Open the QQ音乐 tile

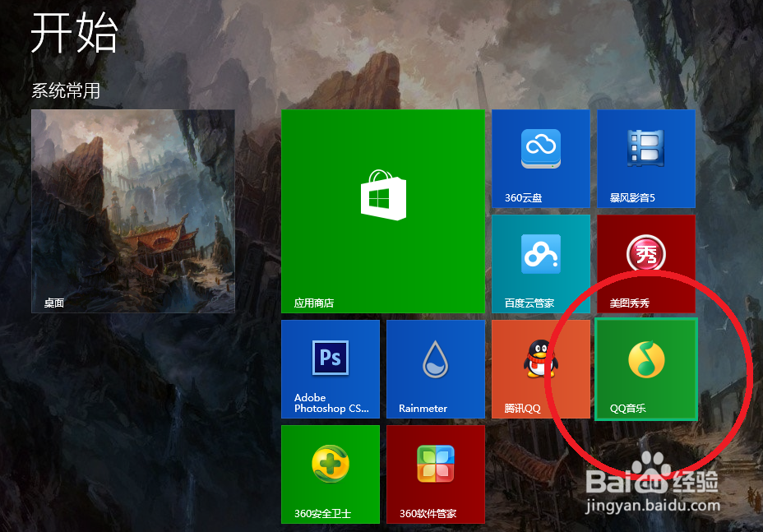pyautogui.click(x=646, y=369)
